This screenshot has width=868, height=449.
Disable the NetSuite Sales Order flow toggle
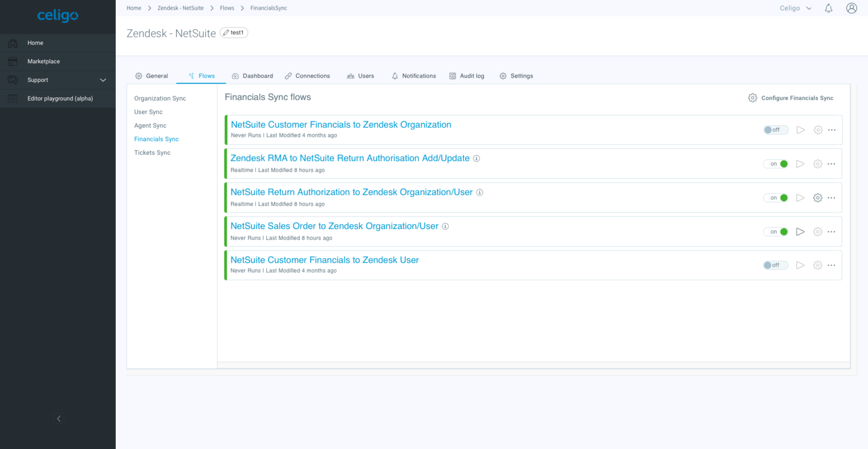776,231
